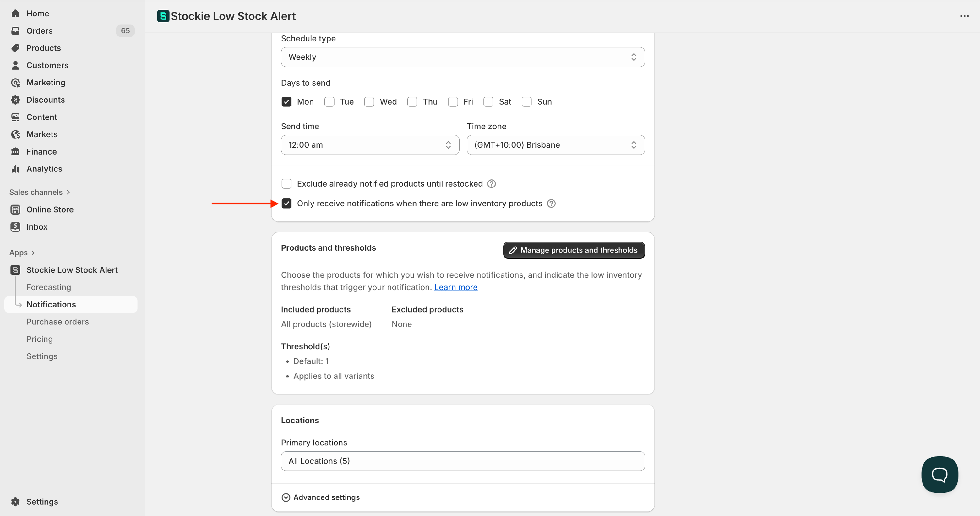Open the Send time dropdown
This screenshot has height=516, width=980.
click(x=369, y=145)
